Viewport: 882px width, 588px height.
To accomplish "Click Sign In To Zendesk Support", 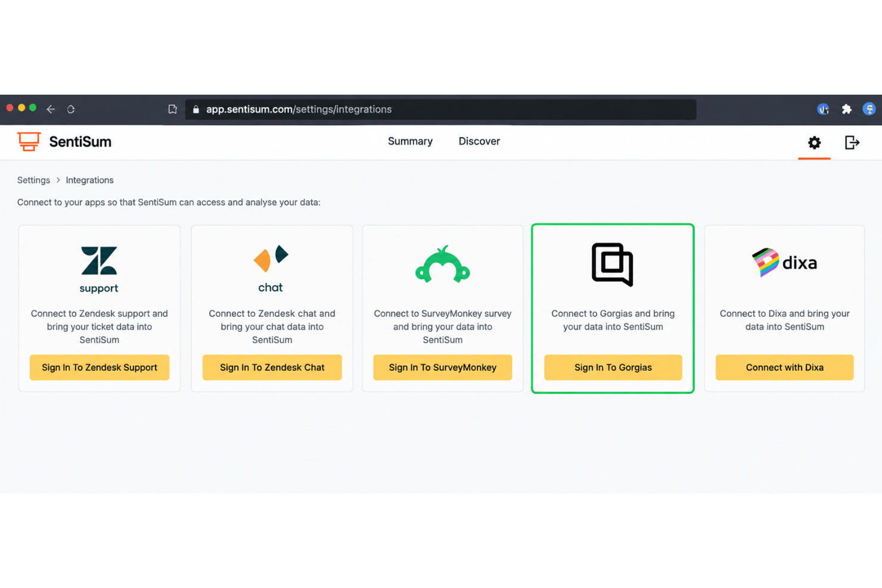I will pos(100,368).
